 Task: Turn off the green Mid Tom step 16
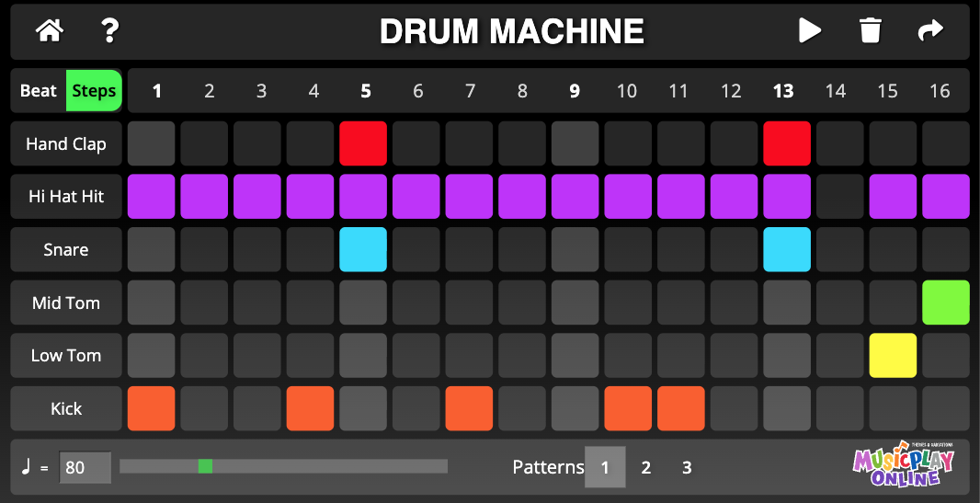click(x=946, y=303)
